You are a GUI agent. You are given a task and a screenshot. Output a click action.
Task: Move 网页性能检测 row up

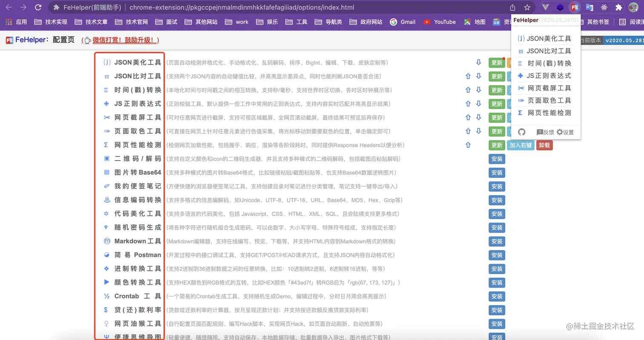click(x=468, y=145)
